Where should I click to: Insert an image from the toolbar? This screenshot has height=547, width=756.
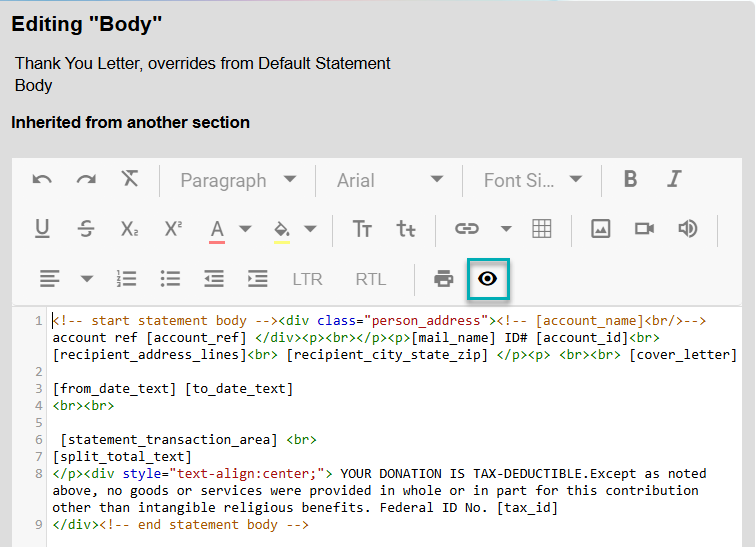(600, 229)
